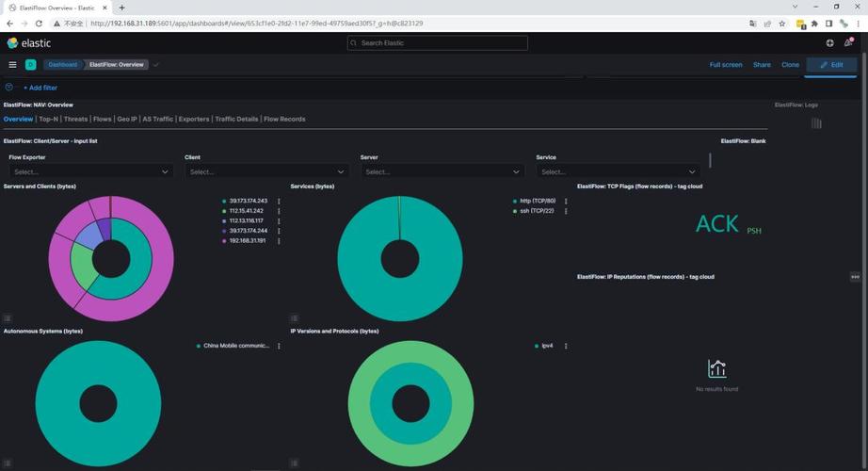
Task: Toggle the ssh (TCP/22) legend series
Action: 537,211
